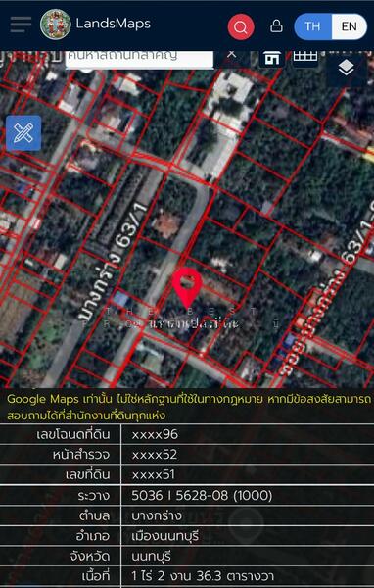
Task: Click the red location pin marker
Action: pos(187,288)
